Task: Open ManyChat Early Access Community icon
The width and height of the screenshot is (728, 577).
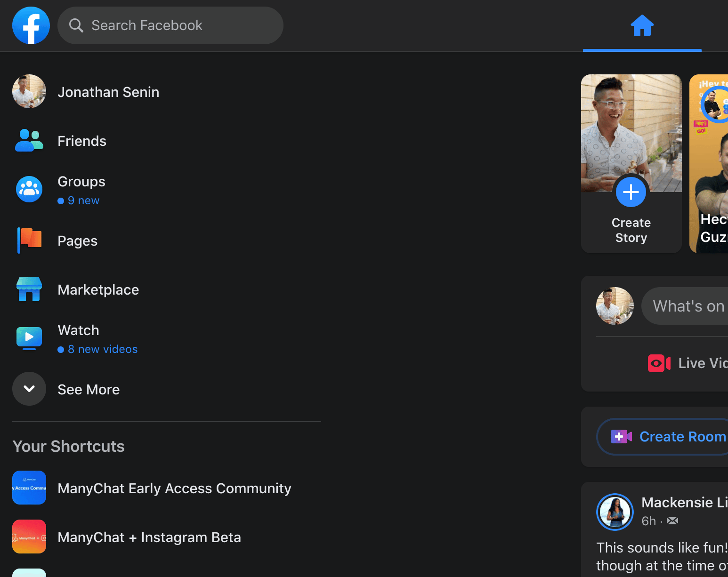Action: click(x=29, y=488)
